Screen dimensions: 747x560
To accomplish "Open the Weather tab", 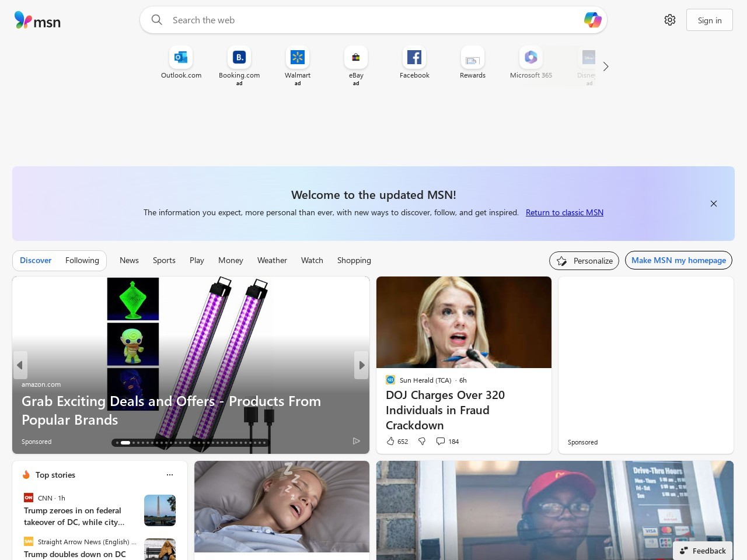I will click(x=272, y=260).
